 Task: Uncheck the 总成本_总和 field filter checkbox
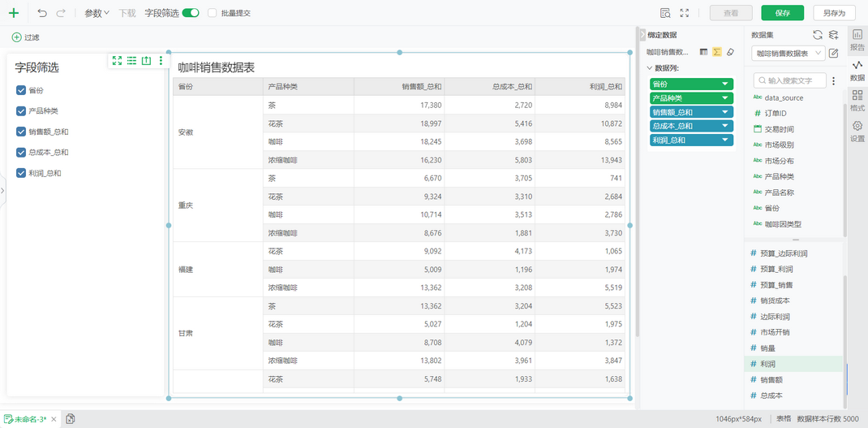21,152
